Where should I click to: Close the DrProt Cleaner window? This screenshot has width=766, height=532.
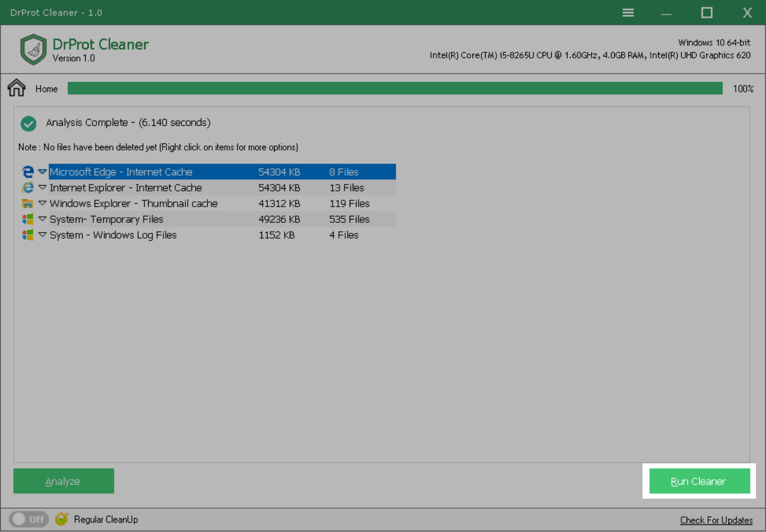pos(747,13)
